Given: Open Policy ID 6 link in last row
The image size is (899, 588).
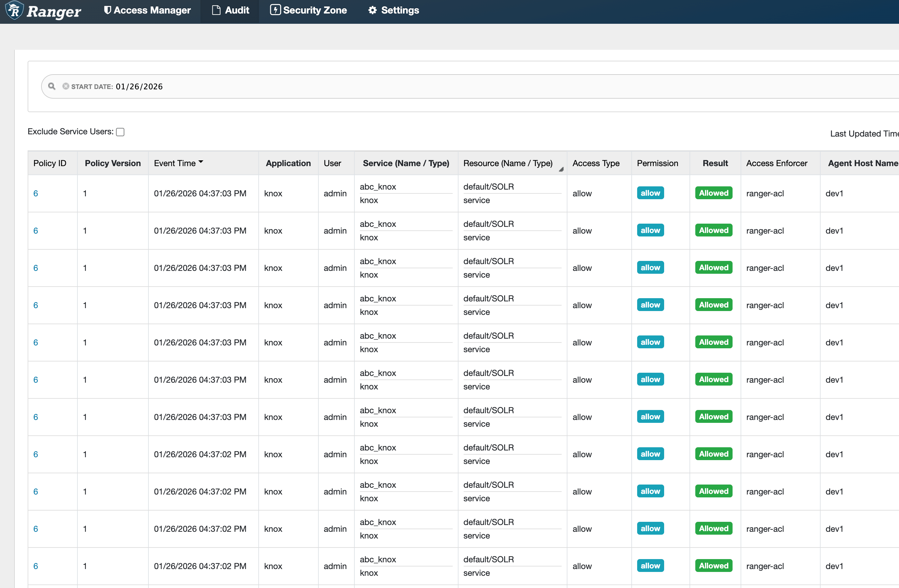Looking at the screenshot, I should click(36, 566).
